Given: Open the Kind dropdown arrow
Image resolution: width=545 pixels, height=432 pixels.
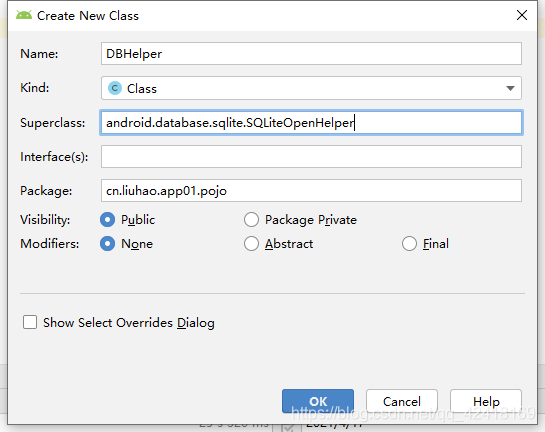Looking at the screenshot, I should pyautogui.click(x=510, y=88).
